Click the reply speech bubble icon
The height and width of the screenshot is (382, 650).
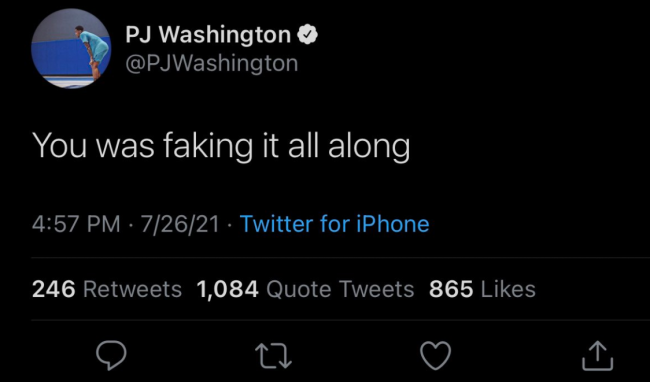point(111,355)
